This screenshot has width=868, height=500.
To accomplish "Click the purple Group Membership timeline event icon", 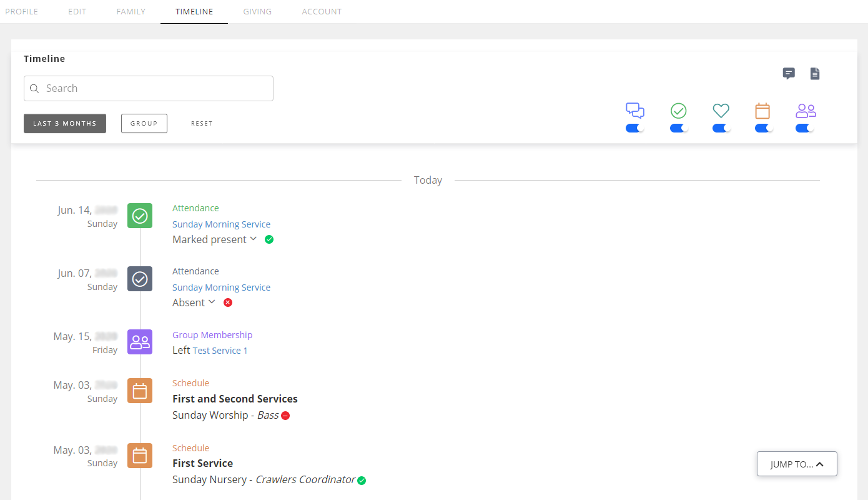I will click(x=139, y=342).
